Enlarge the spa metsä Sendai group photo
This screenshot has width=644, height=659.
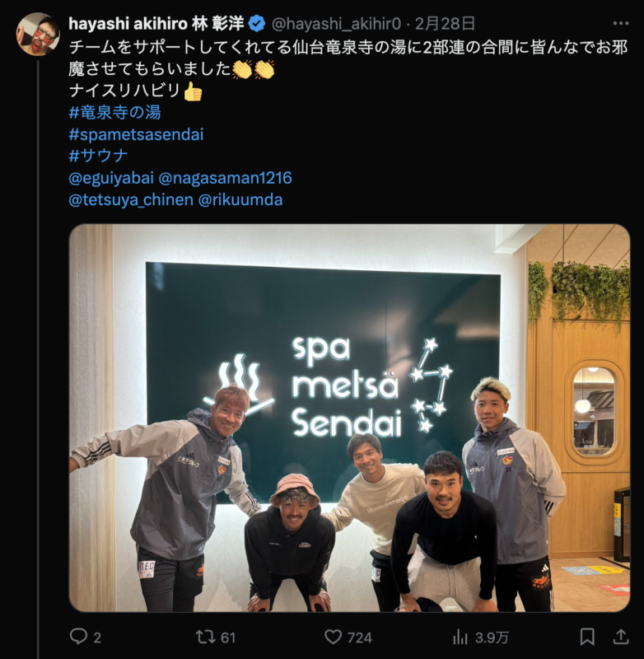click(349, 418)
